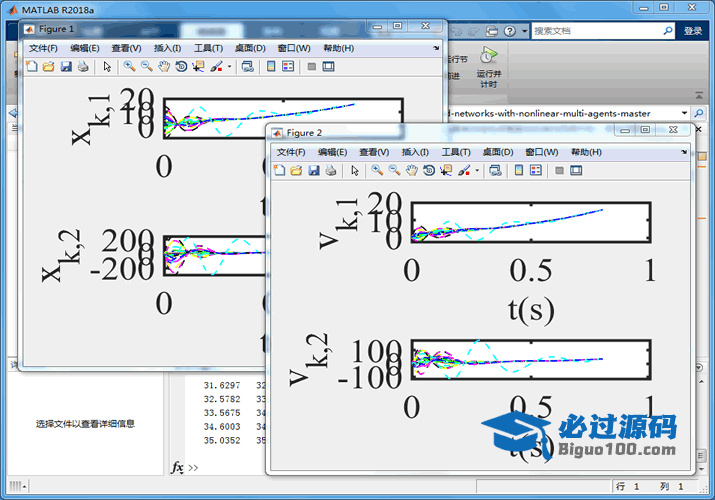
Task: Select Rotate 3D tool in Figure 1 toolbar
Action: pyautogui.click(x=181, y=67)
